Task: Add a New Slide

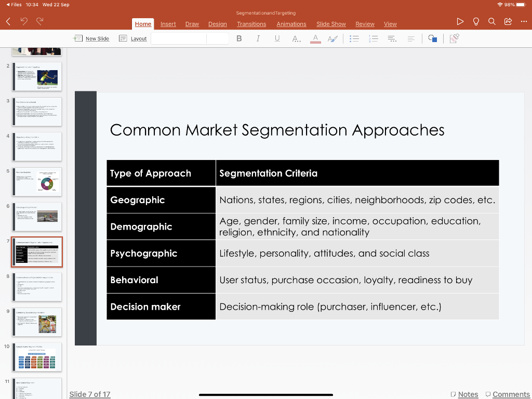Action: pyautogui.click(x=91, y=38)
